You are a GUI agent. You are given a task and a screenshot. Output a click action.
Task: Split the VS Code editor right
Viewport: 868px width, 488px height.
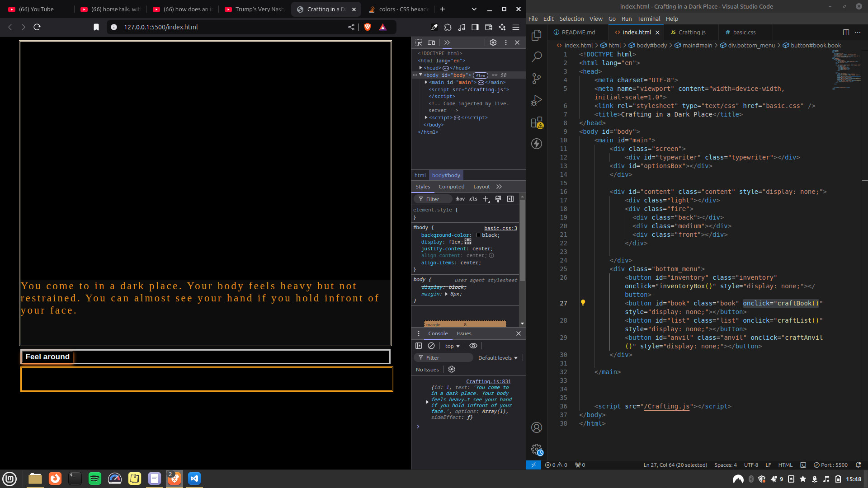[846, 32]
